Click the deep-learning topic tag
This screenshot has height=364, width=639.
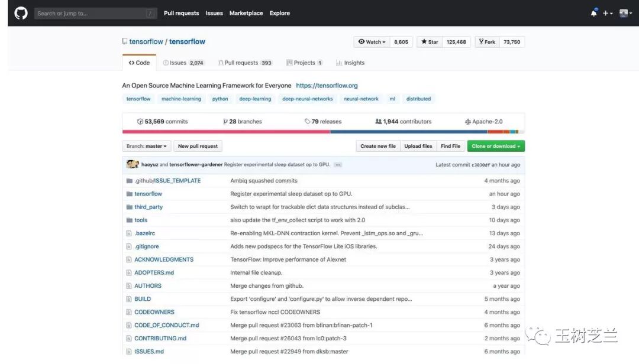[x=255, y=99]
